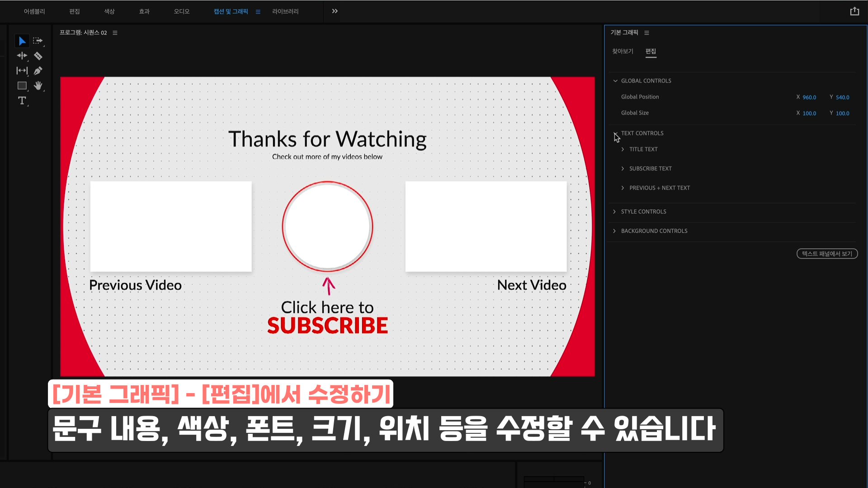Screen dimensions: 868x488
Task: Select the Pen tool
Action: [x=38, y=71]
